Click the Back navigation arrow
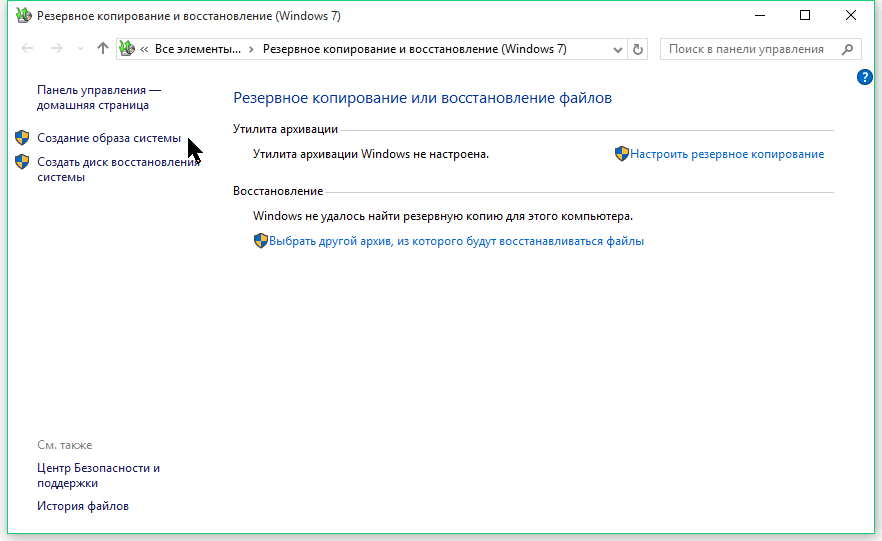This screenshot has height=541, width=882. point(27,49)
